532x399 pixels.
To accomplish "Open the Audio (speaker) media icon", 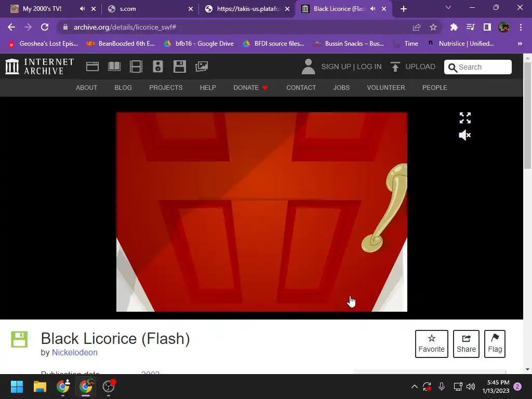I will pyautogui.click(x=158, y=66).
